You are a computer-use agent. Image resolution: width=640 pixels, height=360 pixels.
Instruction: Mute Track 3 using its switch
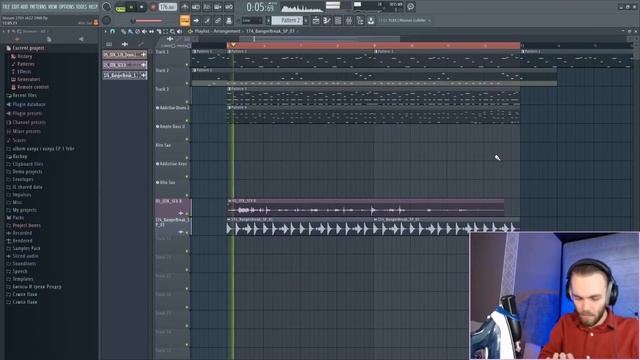pyautogui.click(x=187, y=102)
